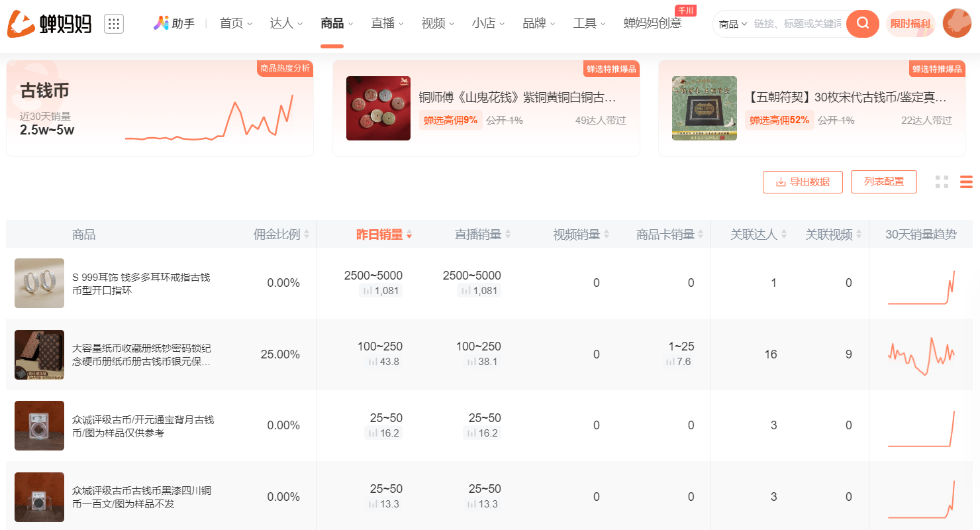Viewport: 980px width, 530px height.
Task: Open the 小店 menu item
Action: click(x=488, y=23)
